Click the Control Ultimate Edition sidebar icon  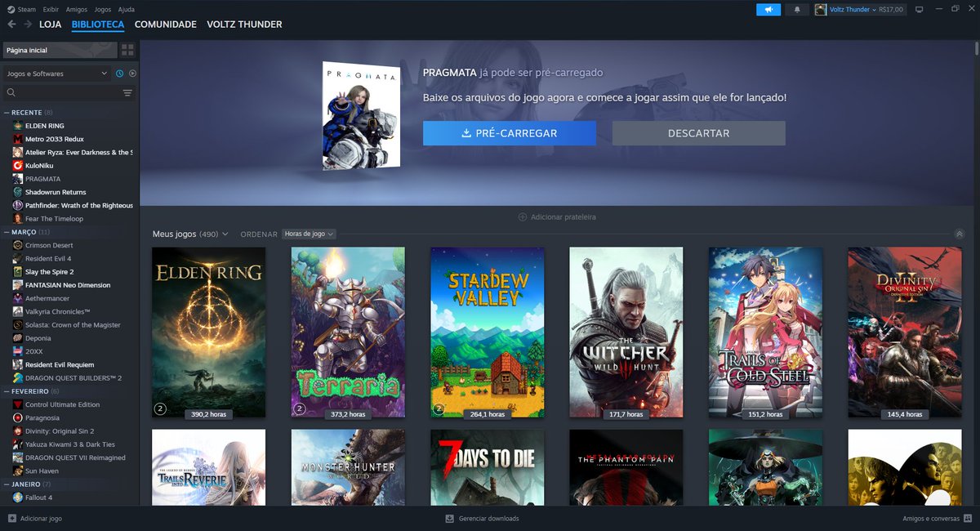click(x=18, y=404)
